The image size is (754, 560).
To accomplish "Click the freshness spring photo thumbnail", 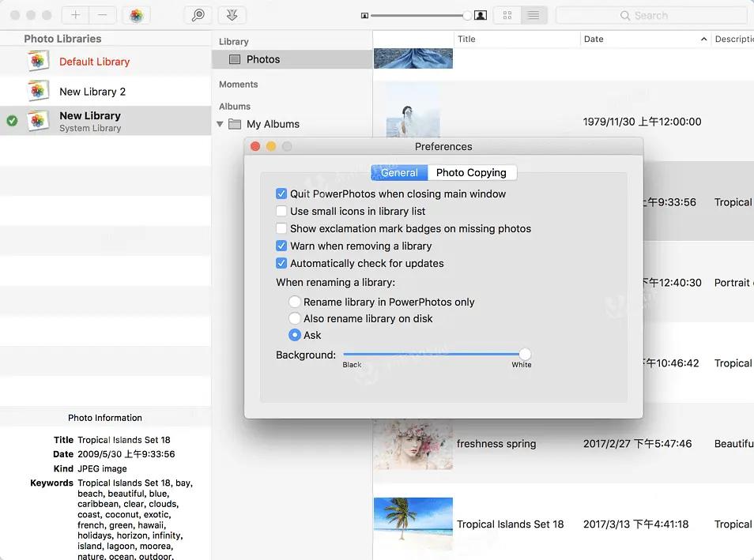I will click(x=413, y=444).
